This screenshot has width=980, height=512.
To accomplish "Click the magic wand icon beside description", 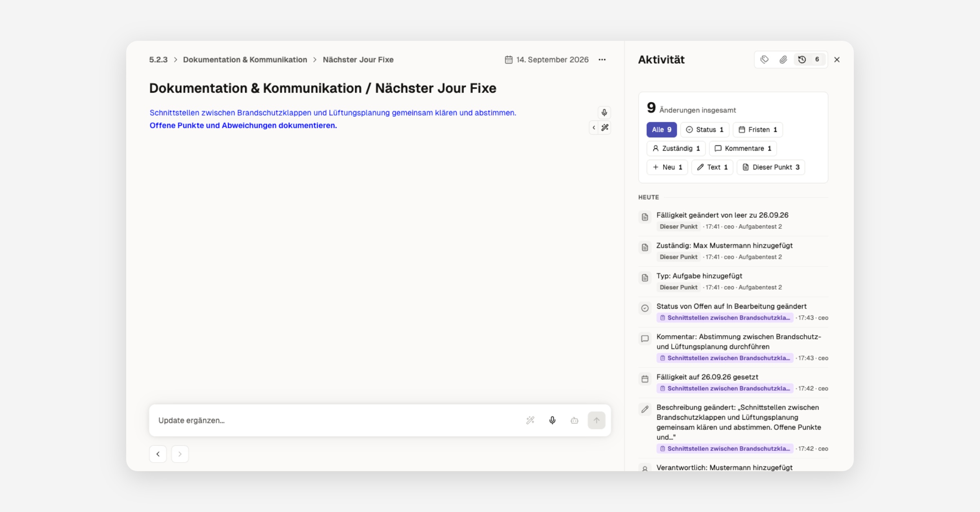I will pos(605,128).
